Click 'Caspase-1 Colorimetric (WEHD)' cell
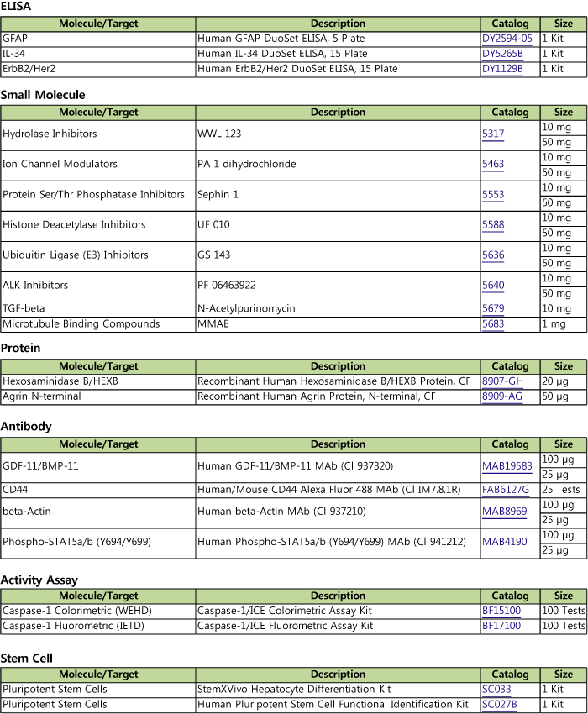 (x=98, y=611)
